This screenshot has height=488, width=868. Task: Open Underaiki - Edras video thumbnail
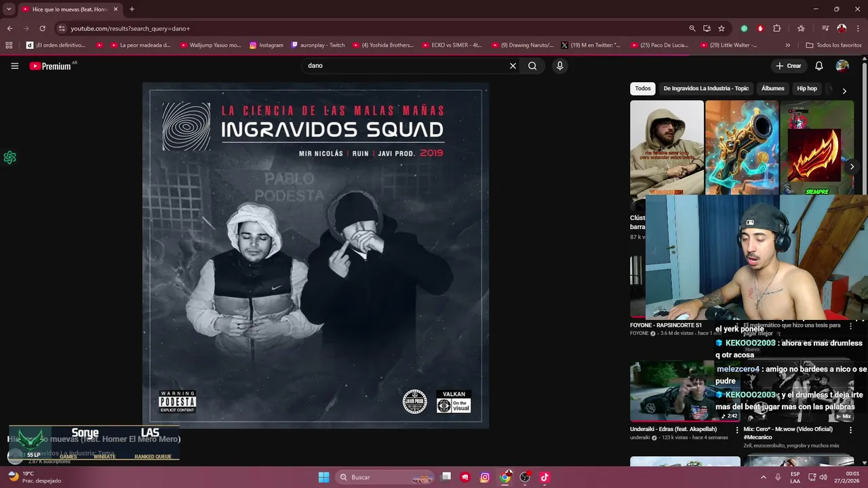click(685, 391)
